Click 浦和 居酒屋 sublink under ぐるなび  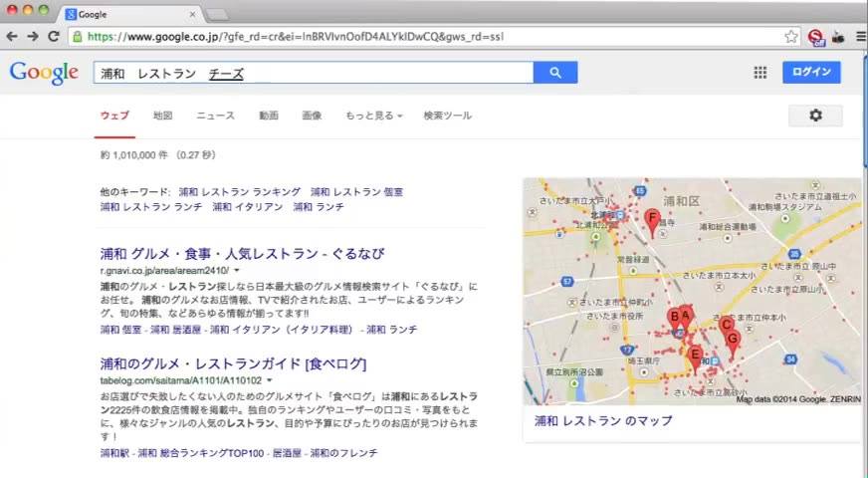175,330
